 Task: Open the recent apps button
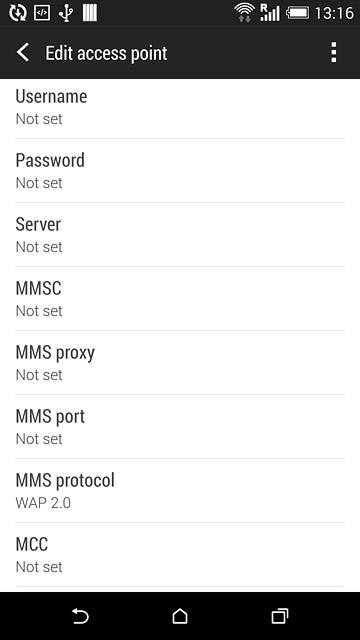pyautogui.click(x=280, y=616)
